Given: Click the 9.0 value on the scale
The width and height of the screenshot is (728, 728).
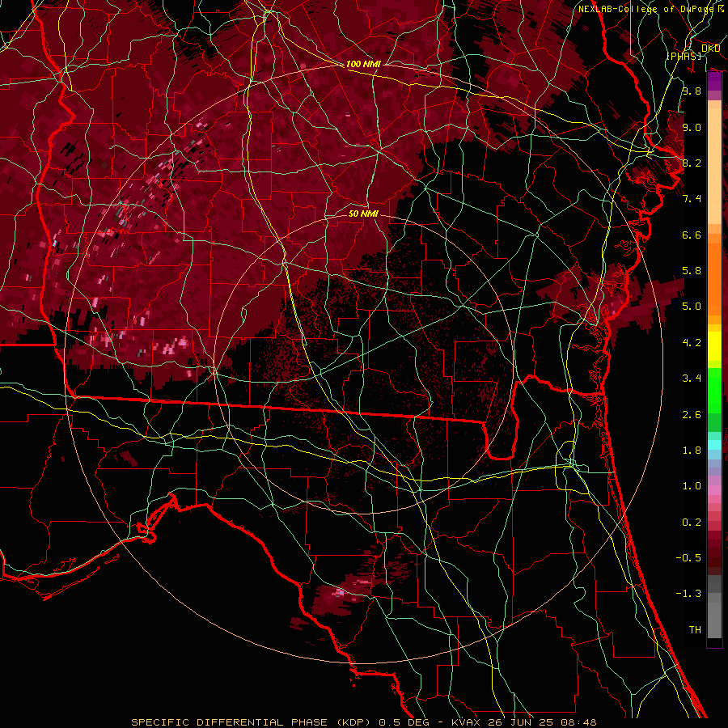Looking at the screenshot, I should pyautogui.click(x=692, y=127).
